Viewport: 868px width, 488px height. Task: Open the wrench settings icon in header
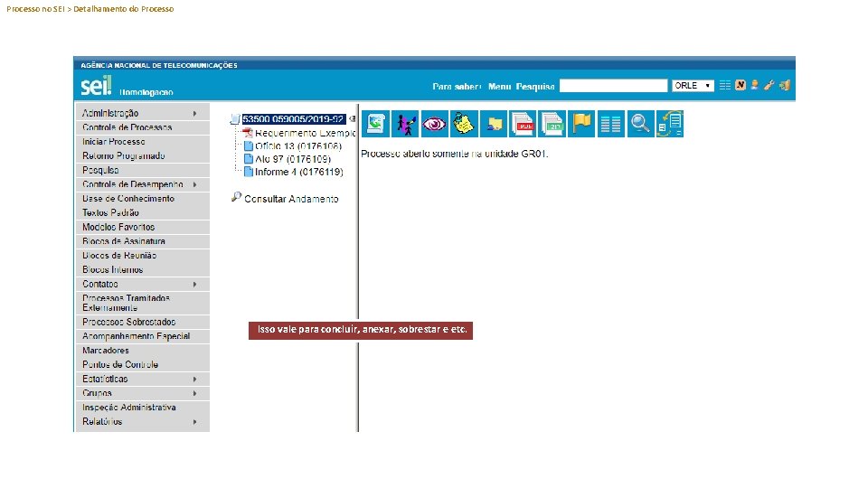click(x=769, y=85)
